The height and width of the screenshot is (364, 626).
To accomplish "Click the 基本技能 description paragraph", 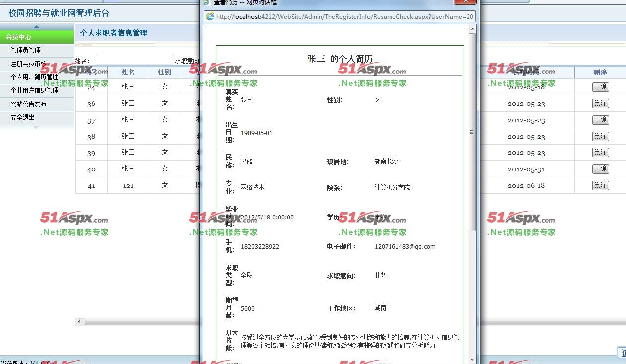I will (350, 341).
